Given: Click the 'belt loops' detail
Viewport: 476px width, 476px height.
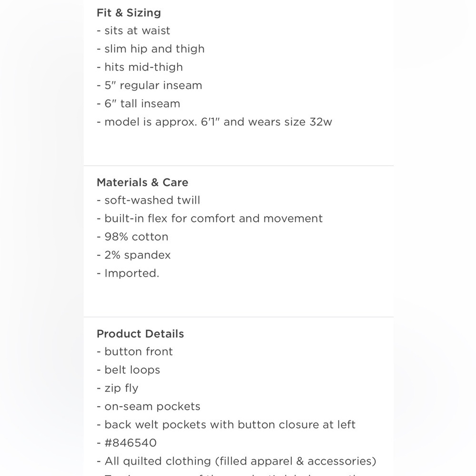Looking at the screenshot, I should (x=129, y=370).
